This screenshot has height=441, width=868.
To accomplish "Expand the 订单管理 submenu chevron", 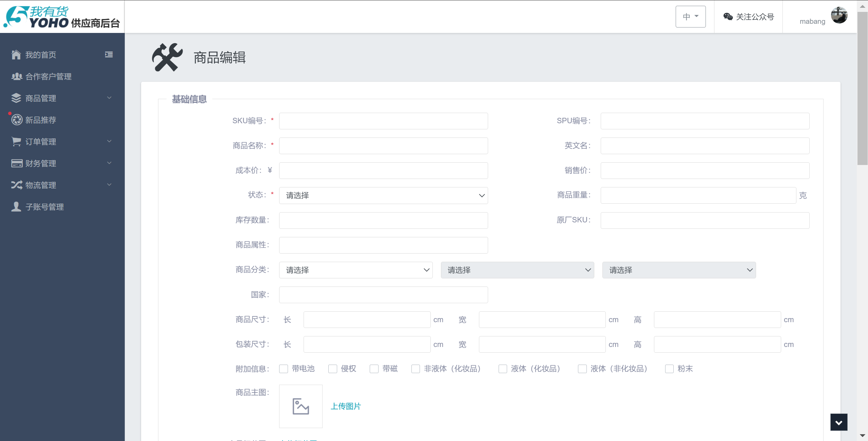I will pos(109,141).
